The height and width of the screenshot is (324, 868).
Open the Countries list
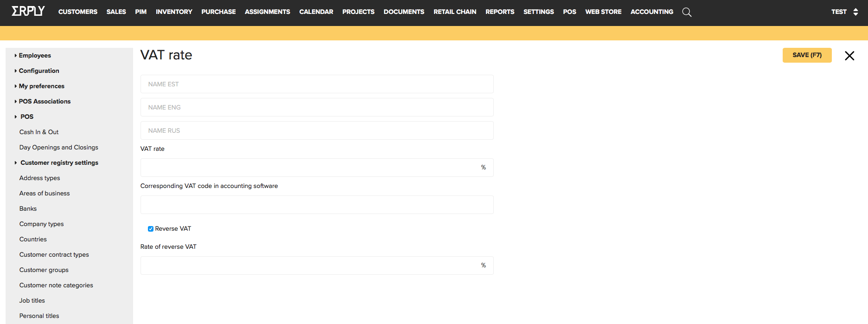(33, 239)
